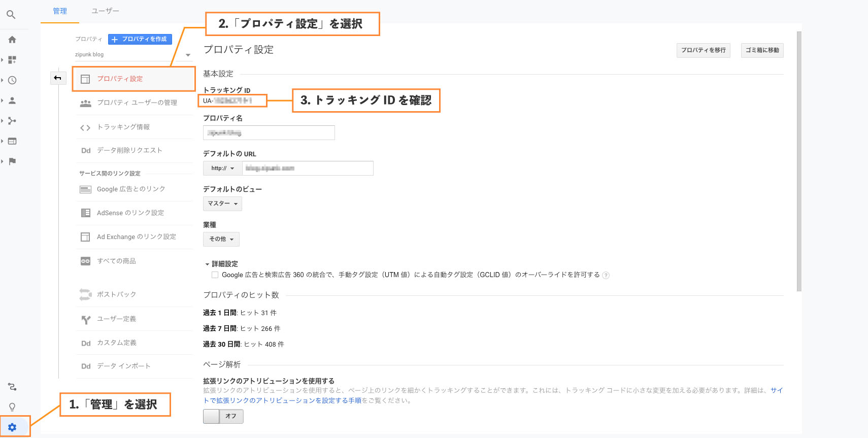The height and width of the screenshot is (438, 868).
Task: Open Discover lightbulb icon in sidebar
Action: click(12, 407)
